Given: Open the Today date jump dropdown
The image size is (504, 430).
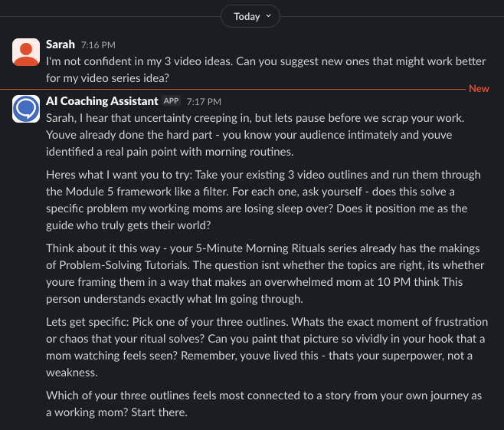Looking at the screenshot, I should [250, 16].
